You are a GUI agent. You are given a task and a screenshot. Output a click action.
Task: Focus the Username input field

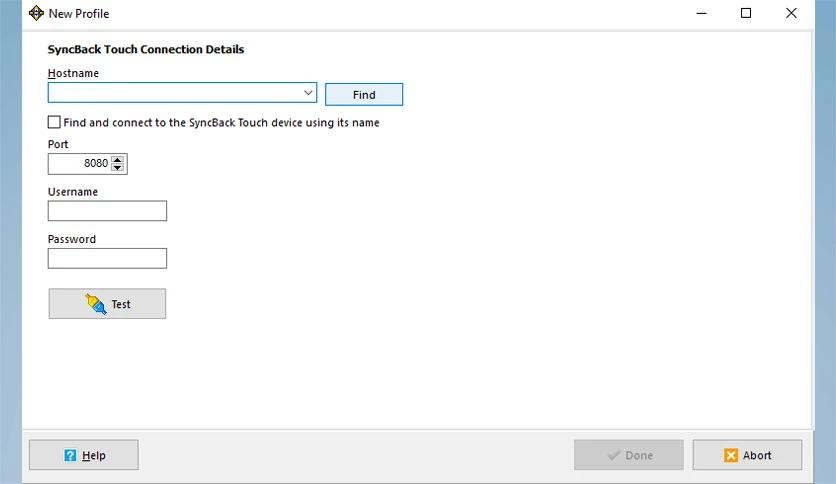coord(107,211)
